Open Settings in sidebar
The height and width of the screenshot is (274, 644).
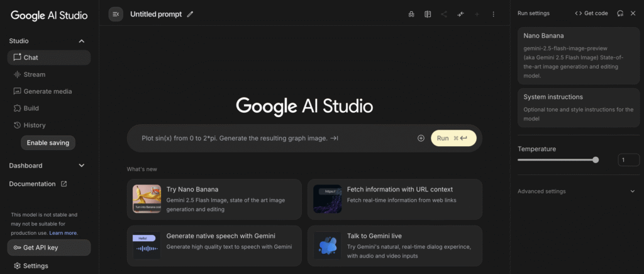[49, 266]
